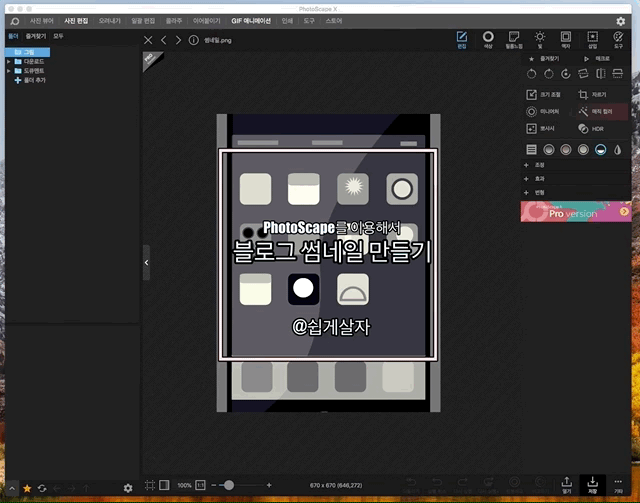Apply the first gray circle filter
The height and width of the screenshot is (503, 640).
[549, 150]
